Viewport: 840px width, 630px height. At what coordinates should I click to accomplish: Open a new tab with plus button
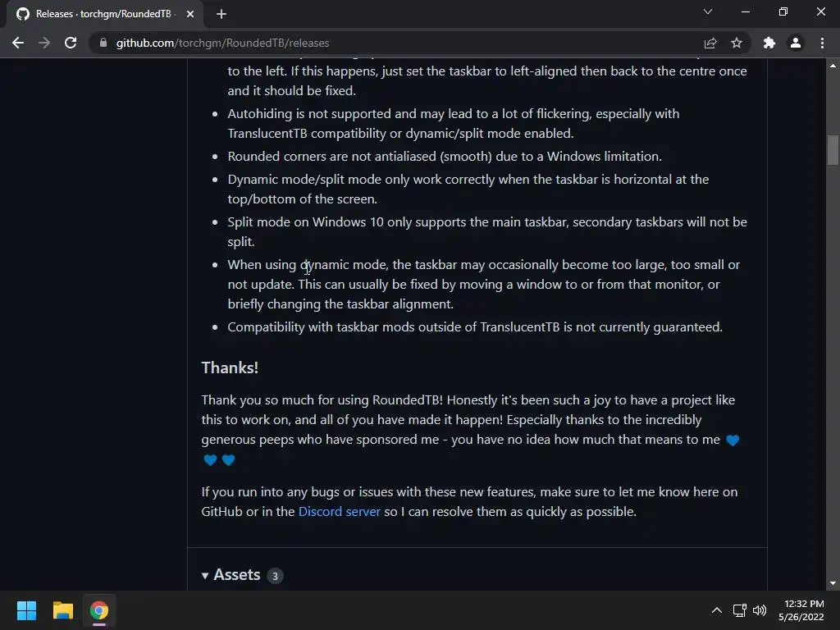coord(221,14)
